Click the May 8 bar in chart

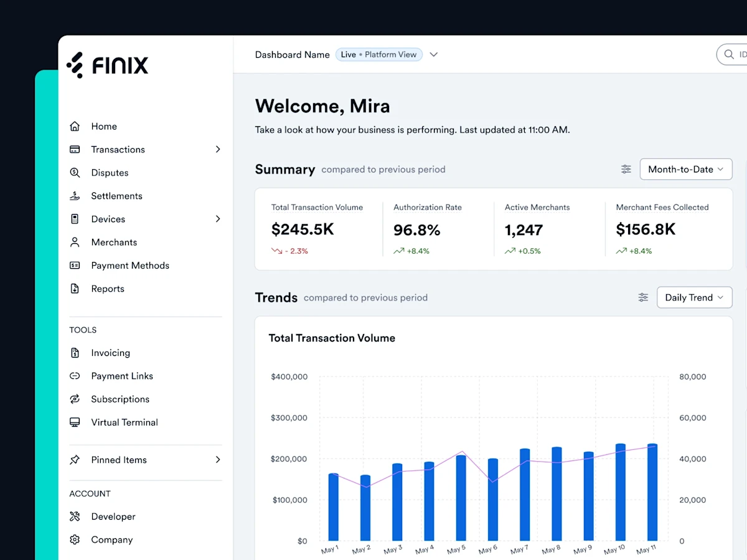(557, 494)
